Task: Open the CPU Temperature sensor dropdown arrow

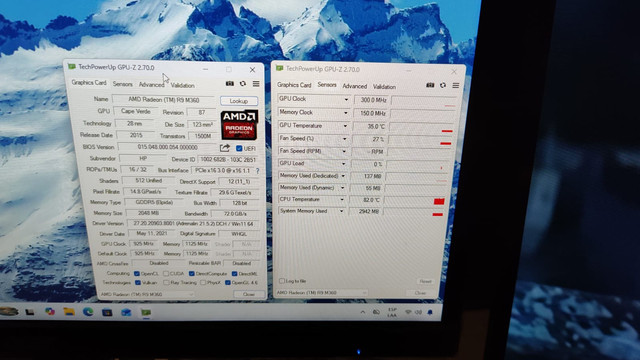Action: (342, 200)
